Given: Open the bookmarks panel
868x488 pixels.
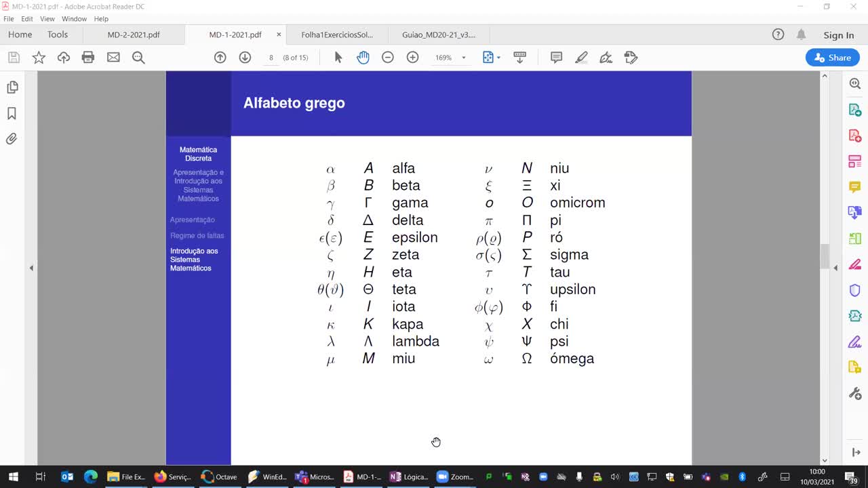Looking at the screenshot, I should point(12,113).
